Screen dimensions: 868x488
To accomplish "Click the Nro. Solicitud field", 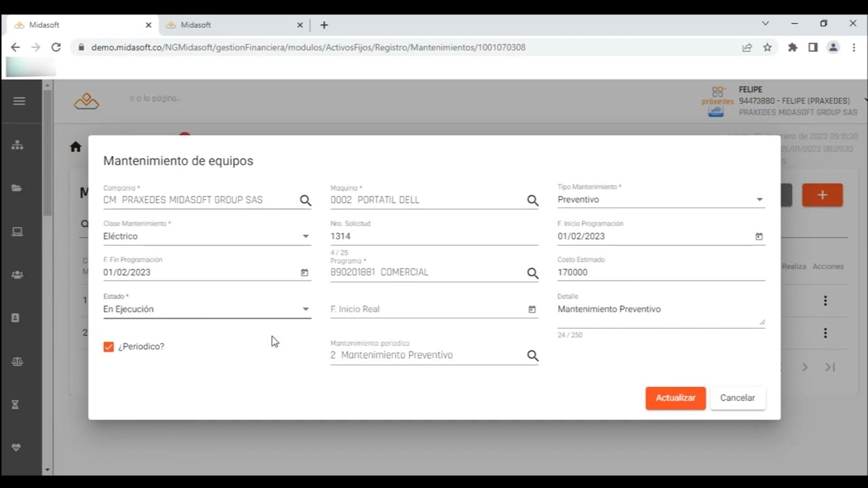I will tap(434, 237).
